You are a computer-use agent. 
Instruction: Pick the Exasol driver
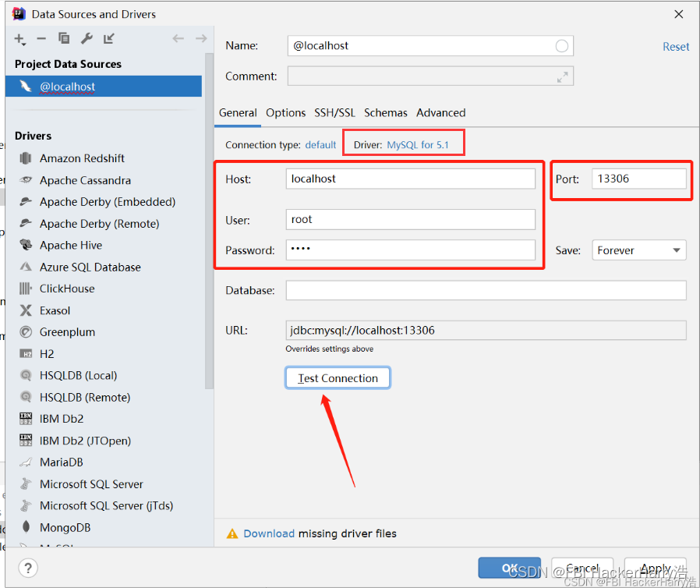tap(55, 310)
